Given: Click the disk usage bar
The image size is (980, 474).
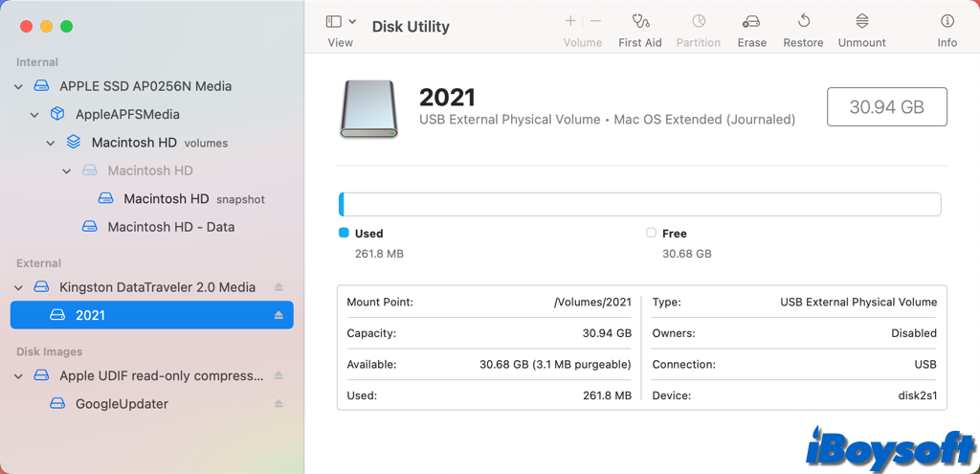Looking at the screenshot, I should (639, 204).
